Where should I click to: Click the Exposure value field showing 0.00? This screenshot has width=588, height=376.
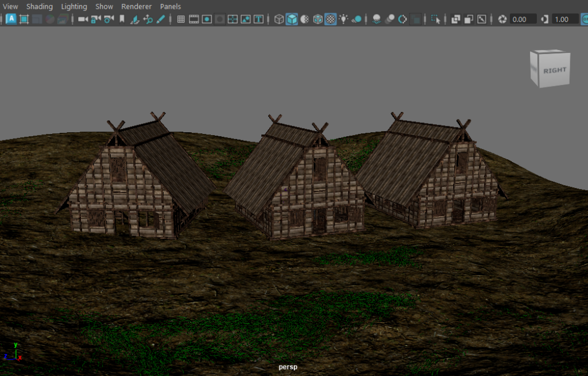[x=523, y=19]
